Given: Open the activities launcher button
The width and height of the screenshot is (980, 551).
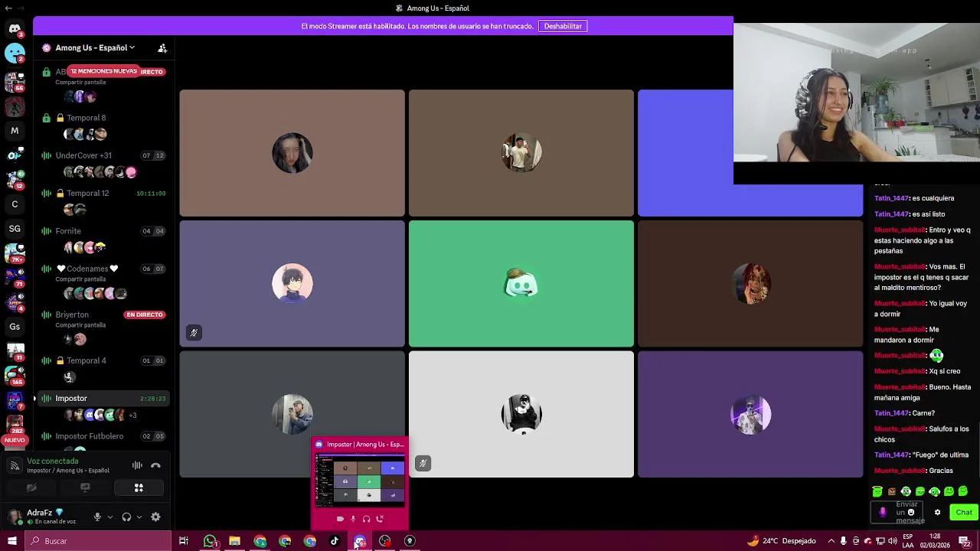Looking at the screenshot, I should [x=139, y=487].
